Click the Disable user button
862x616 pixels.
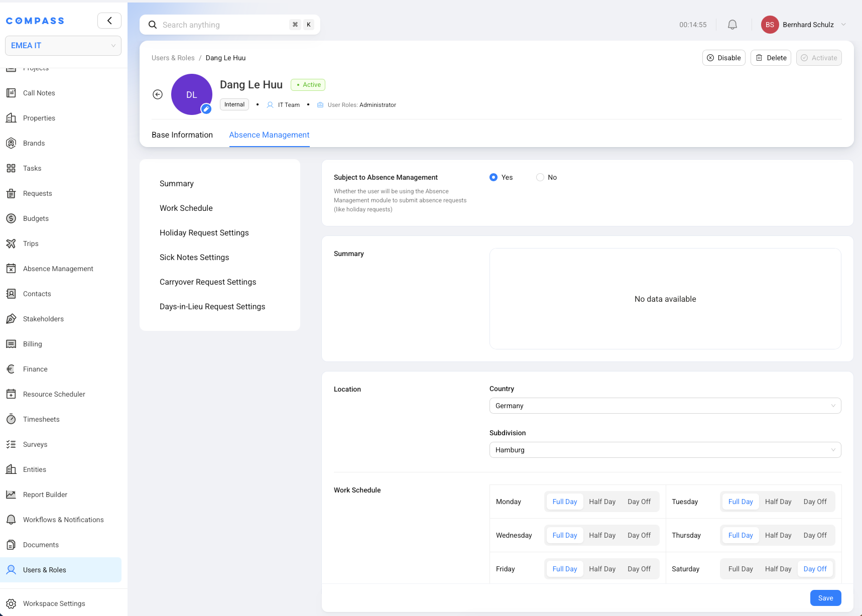click(724, 58)
